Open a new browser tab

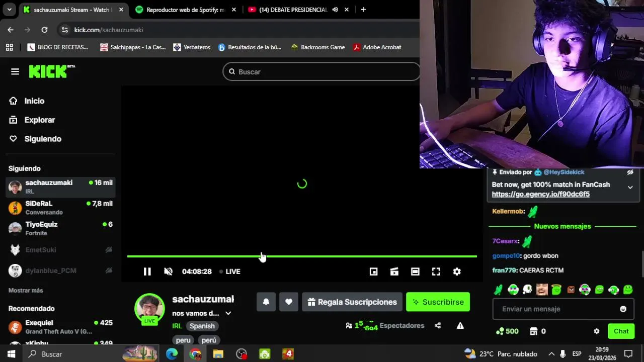(x=363, y=10)
